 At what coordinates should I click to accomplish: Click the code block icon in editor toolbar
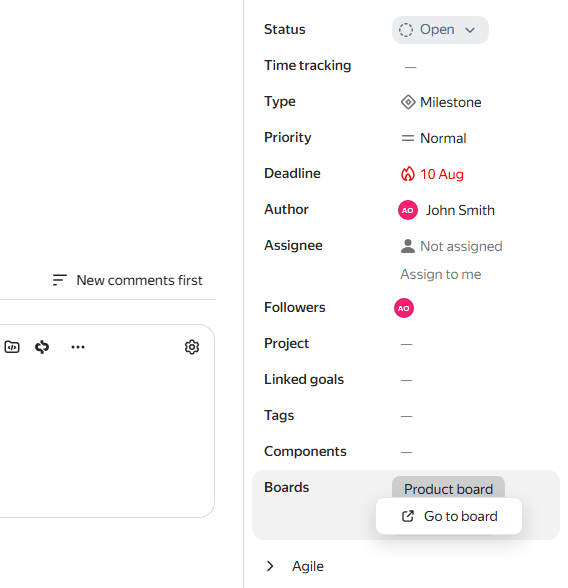pyautogui.click(x=12, y=347)
